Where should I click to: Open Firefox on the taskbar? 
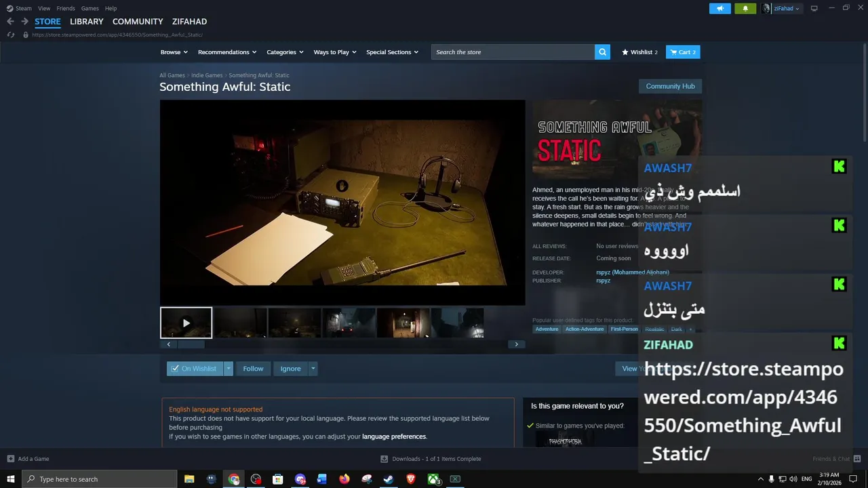[x=344, y=479]
